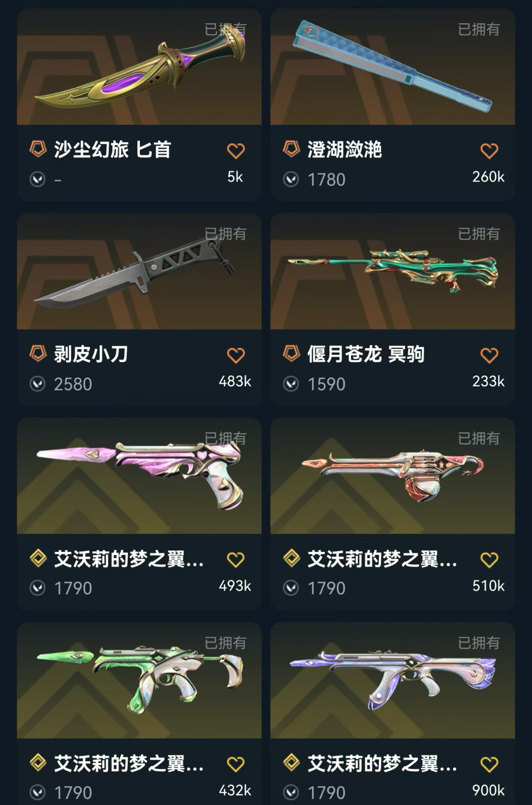Open the blue folding fan skin image
The width and height of the screenshot is (532, 805).
tap(393, 67)
